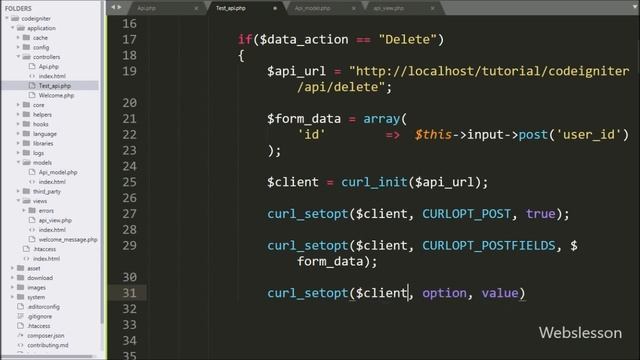The image size is (640, 360).
Task: Expand the logs folder
Action: [x=18, y=153]
